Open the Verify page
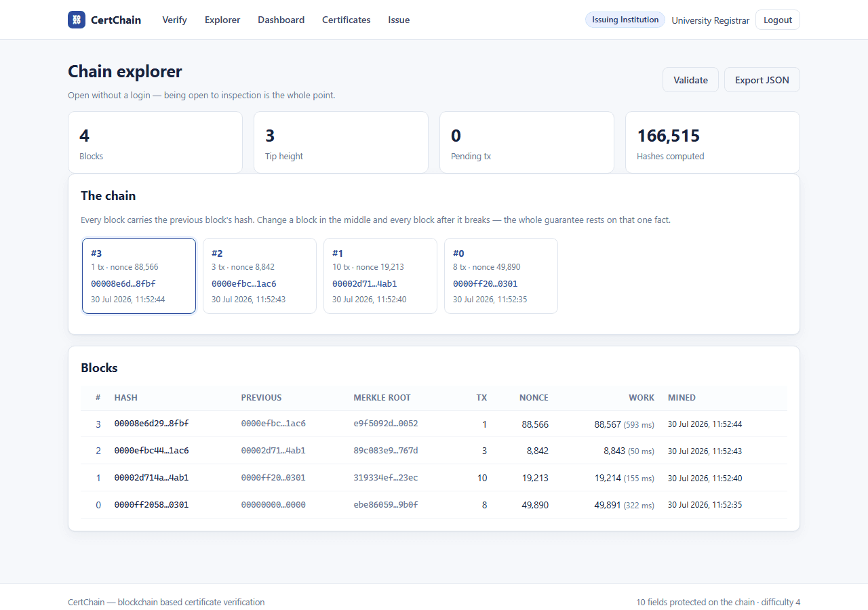 174,20
